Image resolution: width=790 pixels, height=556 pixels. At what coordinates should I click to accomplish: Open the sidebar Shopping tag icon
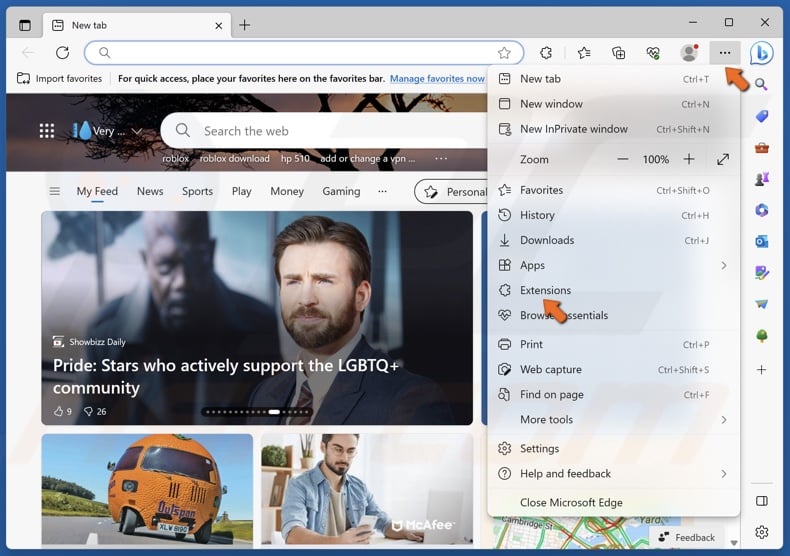[761, 117]
